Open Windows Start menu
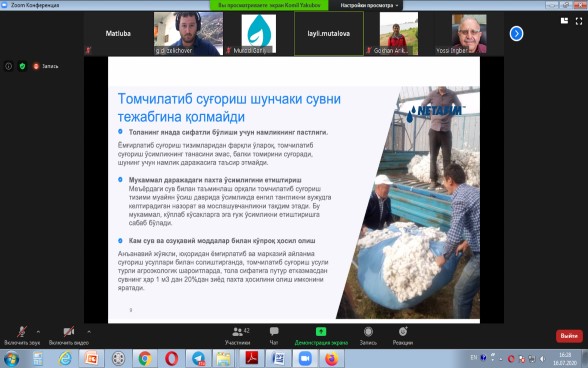Viewport: 588px width, 368px height. point(11,359)
